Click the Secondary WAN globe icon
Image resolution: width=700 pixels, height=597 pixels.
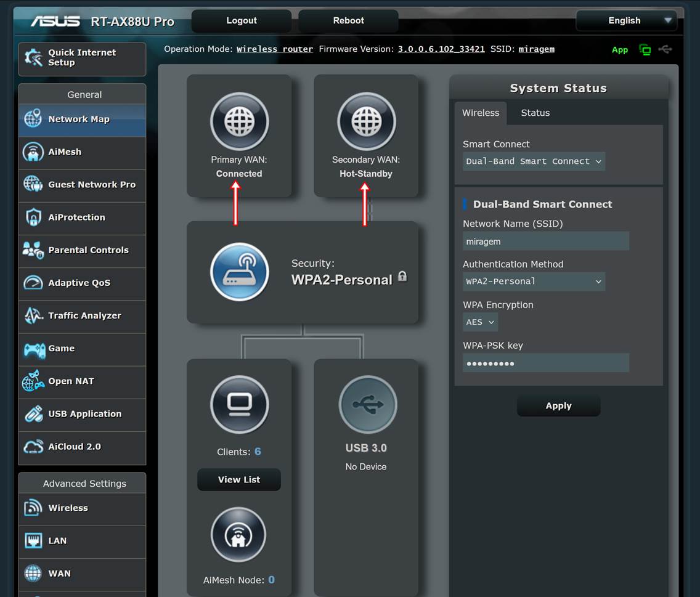[366, 122]
